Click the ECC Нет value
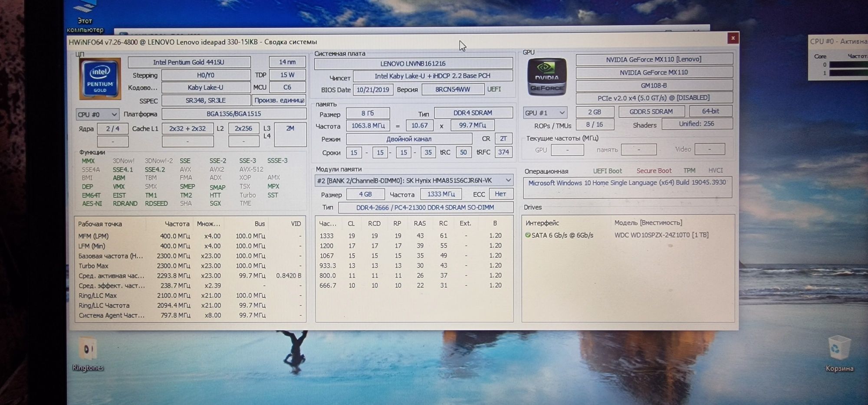The height and width of the screenshot is (405, 868). (501, 194)
